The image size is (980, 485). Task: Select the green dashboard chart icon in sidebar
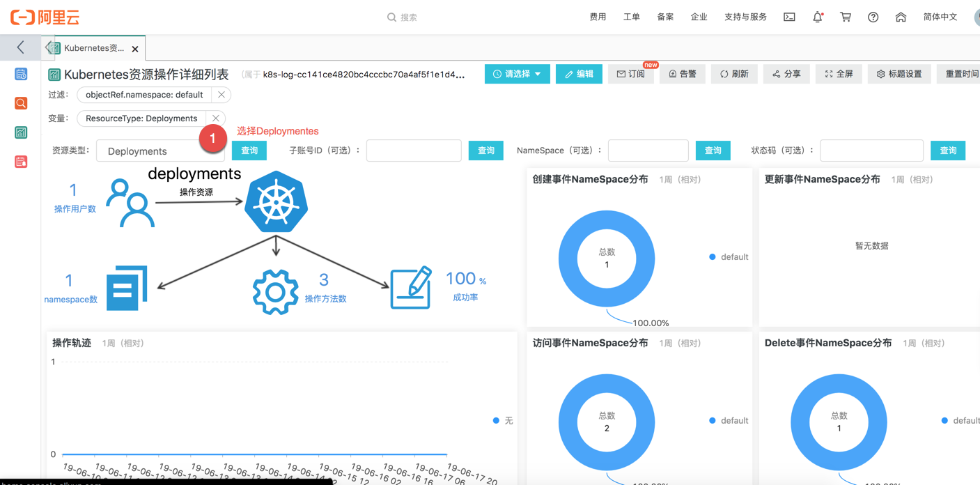(x=20, y=132)
